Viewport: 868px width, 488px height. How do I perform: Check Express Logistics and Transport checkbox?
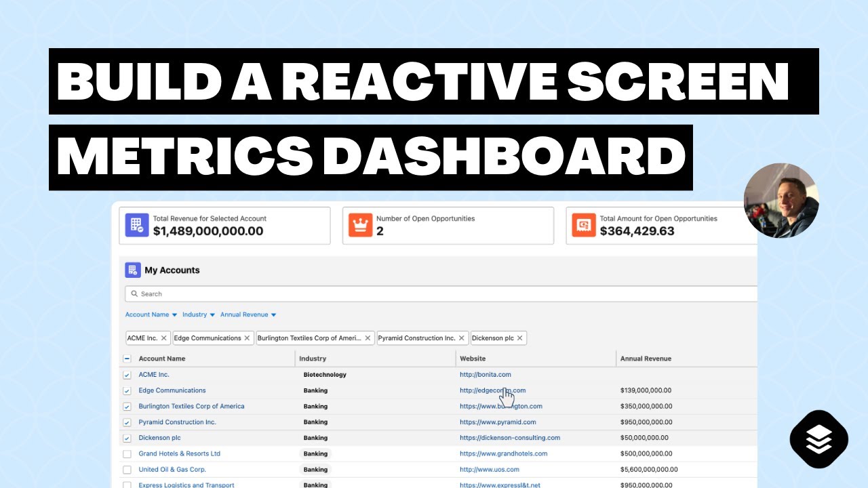click(x=127, y=485)
